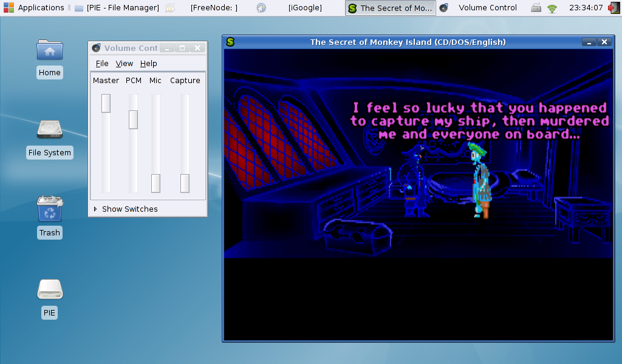Click the pink dialogue text in the game
The width and height of the screenshot is (622, 364).
tap(480, 121)
